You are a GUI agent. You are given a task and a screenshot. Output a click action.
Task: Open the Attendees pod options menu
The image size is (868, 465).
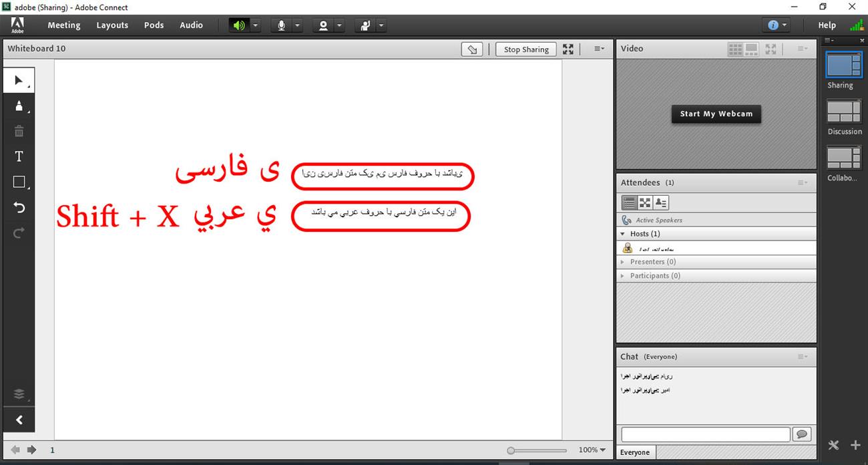click(x=802, y=182)
